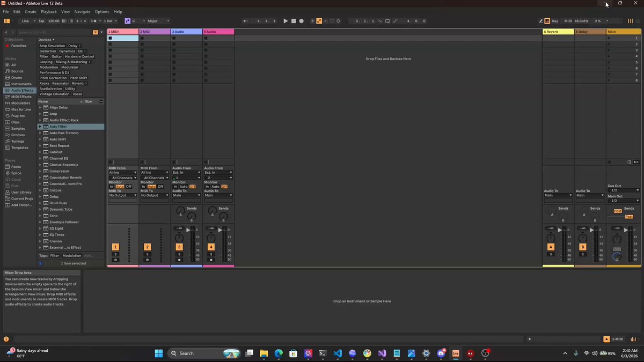This screenshot has width=644, height=362.
Task: Click the Play button in transport
Action: pos(286,21)
